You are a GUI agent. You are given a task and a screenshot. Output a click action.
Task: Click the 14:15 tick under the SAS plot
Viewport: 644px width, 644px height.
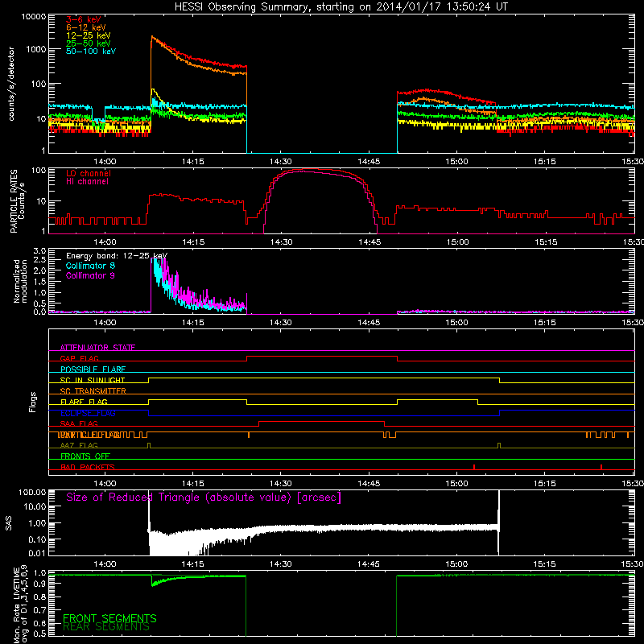(192, 564)
